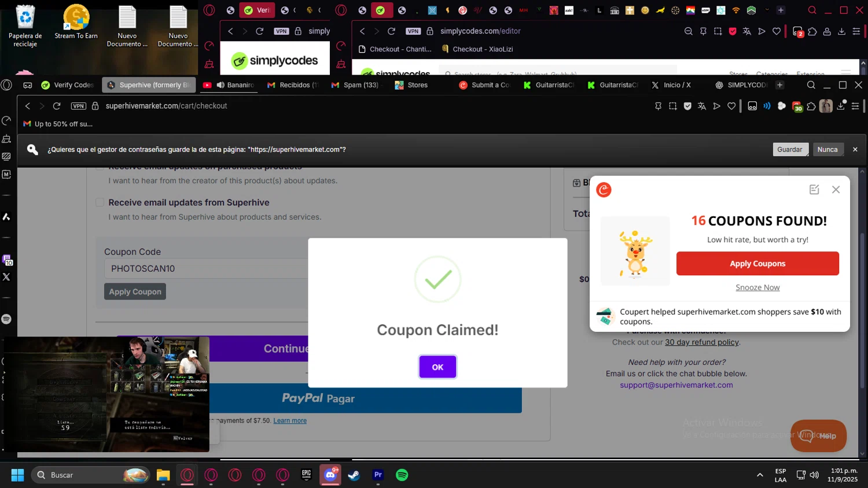Screen dimensions: 868x488
Task: Toggle the VPN badge in superhivemarket address bar
Action: click(x=79, y=106)
